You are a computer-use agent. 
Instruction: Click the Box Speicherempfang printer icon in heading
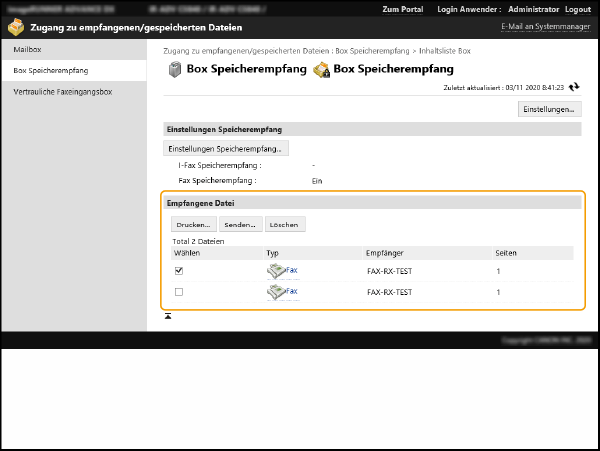174,70
